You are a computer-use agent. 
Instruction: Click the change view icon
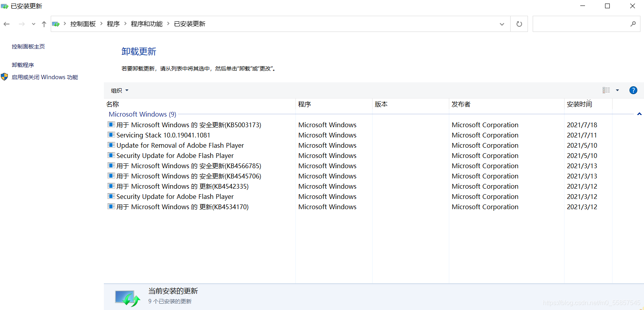point(606,90)
